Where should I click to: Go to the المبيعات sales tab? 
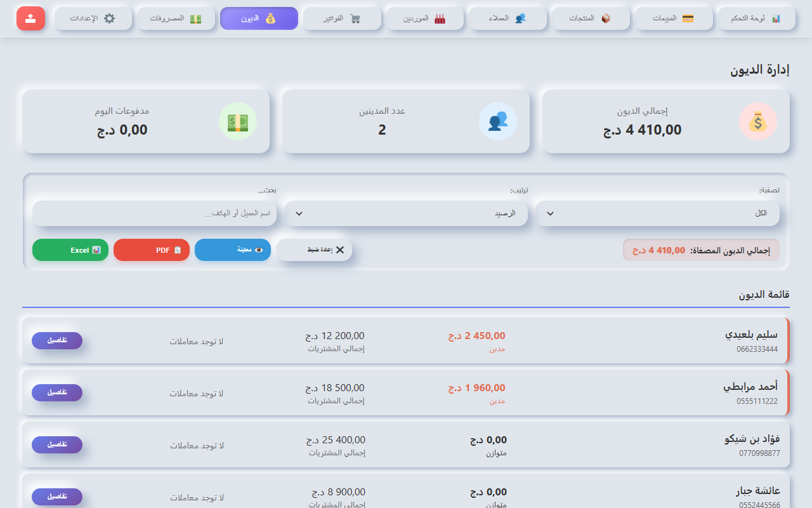click(674, 18)
